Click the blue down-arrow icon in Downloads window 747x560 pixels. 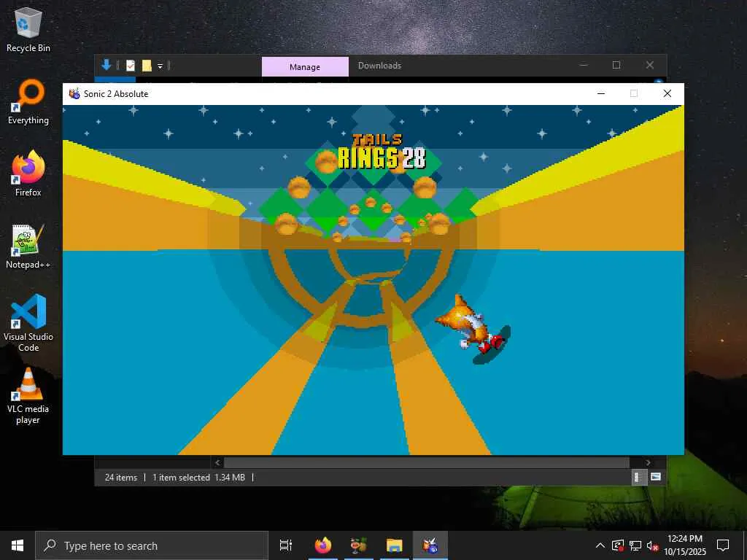pyautogui.click(x=107, y=65)
